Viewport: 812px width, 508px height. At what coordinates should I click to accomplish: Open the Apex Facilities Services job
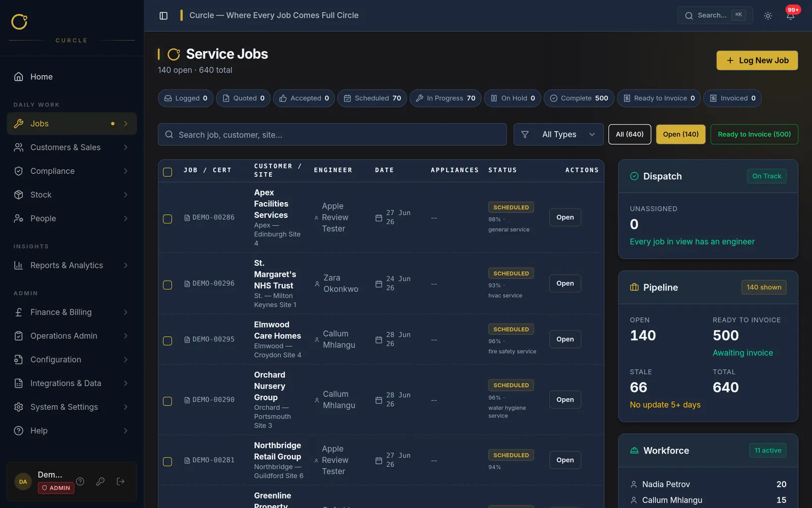(x=565, y=217)
